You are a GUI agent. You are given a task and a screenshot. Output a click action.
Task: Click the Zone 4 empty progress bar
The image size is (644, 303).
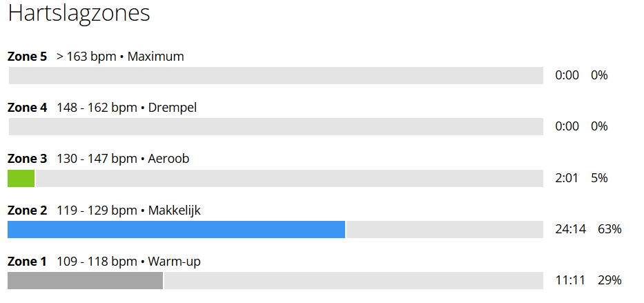pyautogui.click(x=275, y=126)
